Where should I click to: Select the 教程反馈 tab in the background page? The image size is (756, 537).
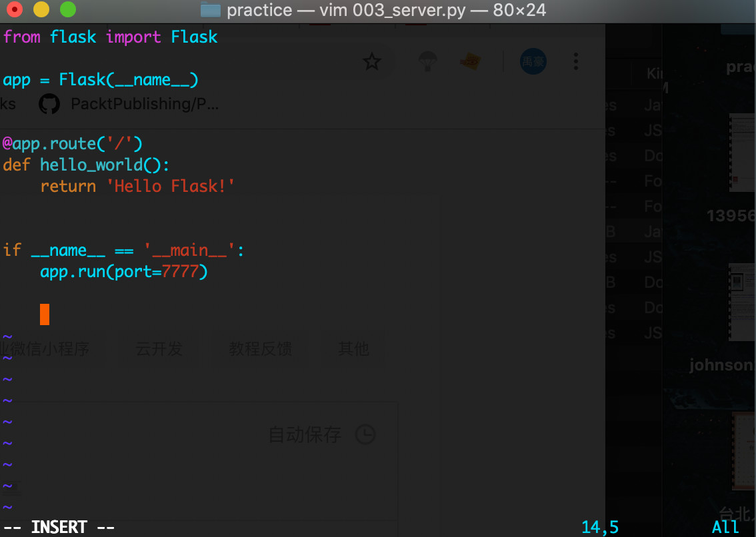pos(261,348)
